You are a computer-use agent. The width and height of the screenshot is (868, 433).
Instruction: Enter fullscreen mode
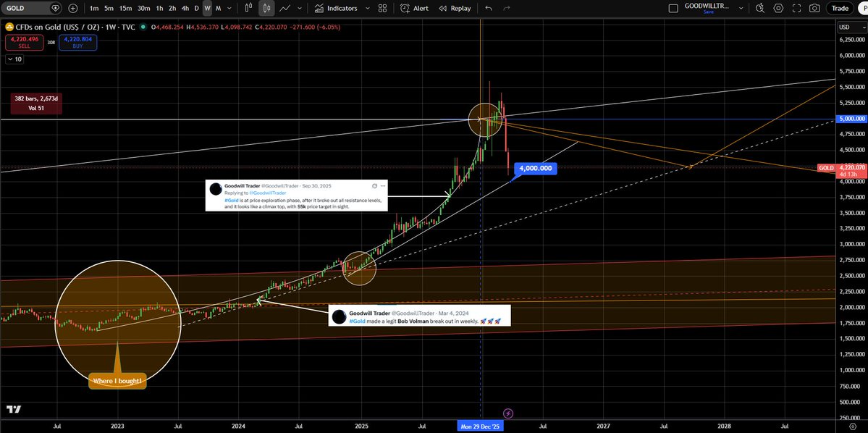click(x=796, y=8)
